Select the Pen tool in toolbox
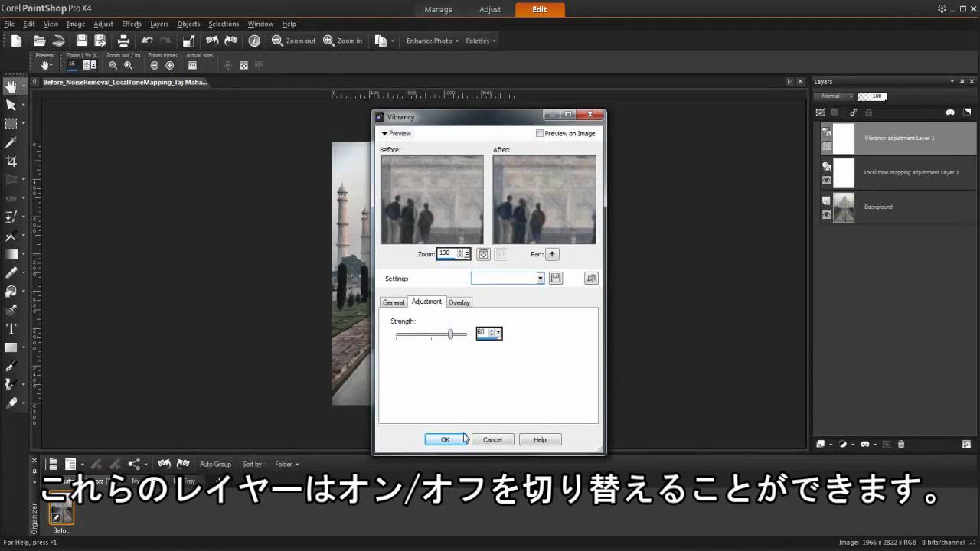This screenshot has height=551, width=980. pos(11,367)
